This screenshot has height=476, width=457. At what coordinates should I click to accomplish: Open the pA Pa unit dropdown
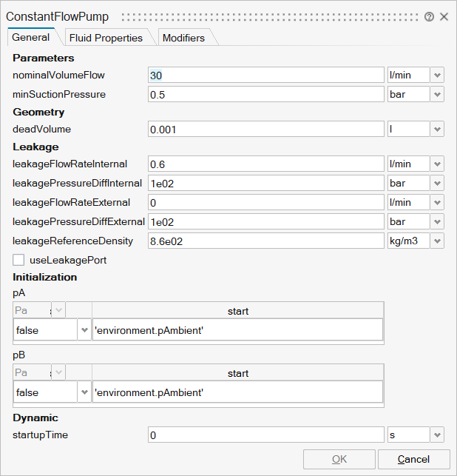58,311
